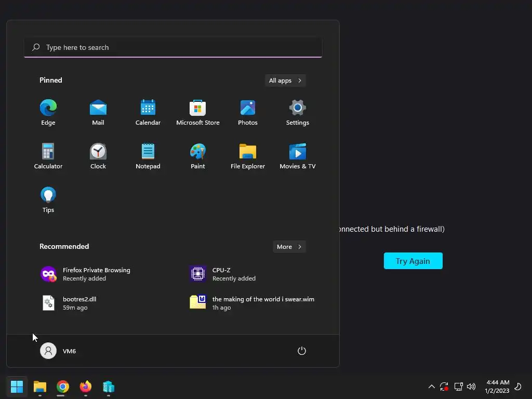The image size is (532, 399).
Task: Launch the Calculator app
Action: 48,156
